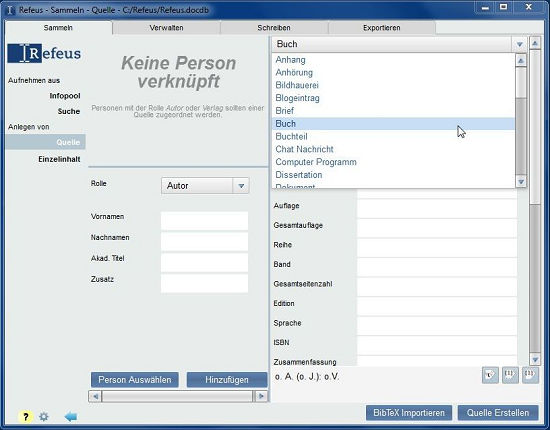The width and height of the screenshot is (550, 430).
Task: Click the Zusatz input field
Action: pyautogui.click(x=204, y=283)
